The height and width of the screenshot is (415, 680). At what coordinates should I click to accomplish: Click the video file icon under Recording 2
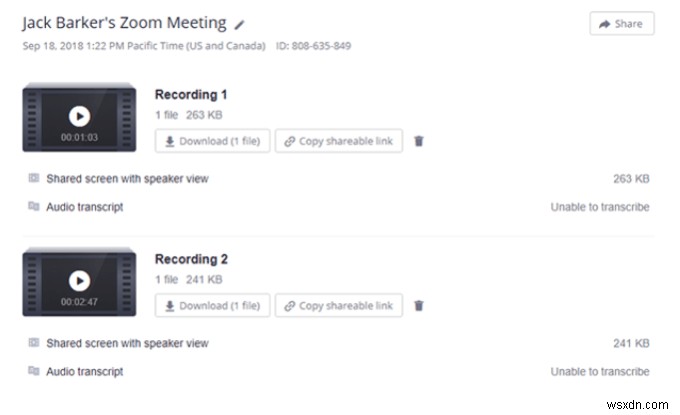[34, 343]
